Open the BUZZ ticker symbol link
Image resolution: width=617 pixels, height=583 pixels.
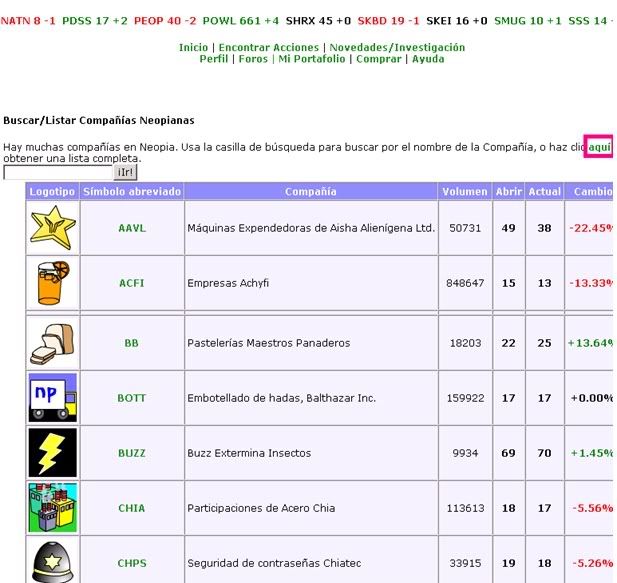click(x=132, y=453)
